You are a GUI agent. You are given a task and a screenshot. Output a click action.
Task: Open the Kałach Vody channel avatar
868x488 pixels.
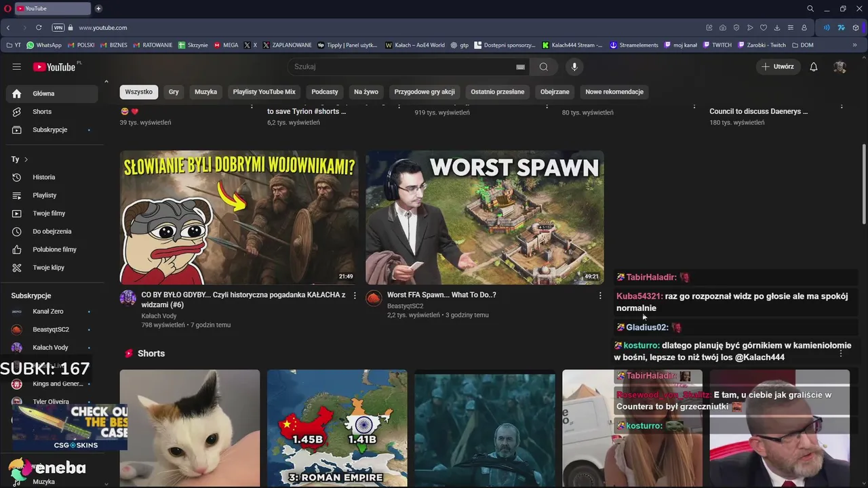(128, 298)
